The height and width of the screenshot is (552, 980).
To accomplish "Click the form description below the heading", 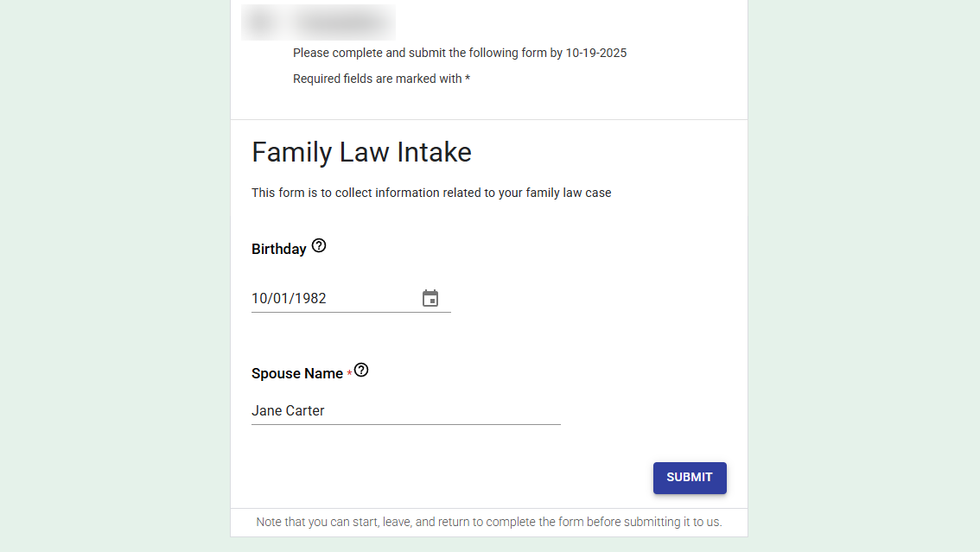I will coord(431,192).
